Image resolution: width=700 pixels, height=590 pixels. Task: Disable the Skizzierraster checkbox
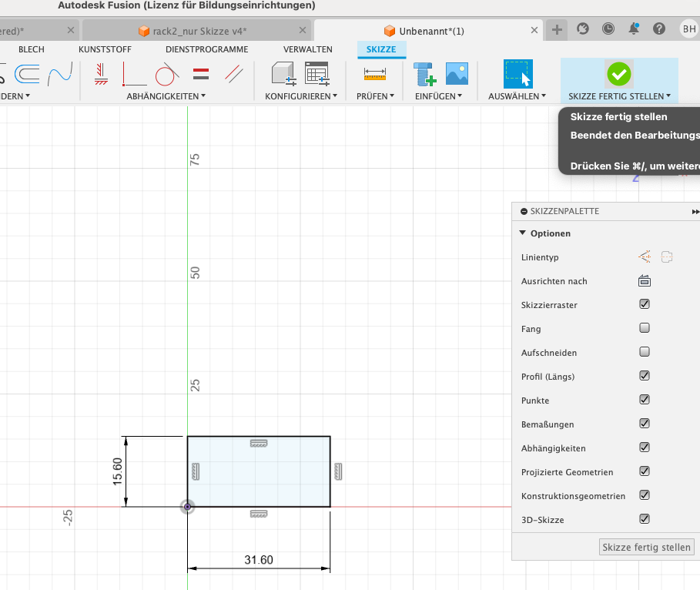pyautogui.click(x=645, y=304)
